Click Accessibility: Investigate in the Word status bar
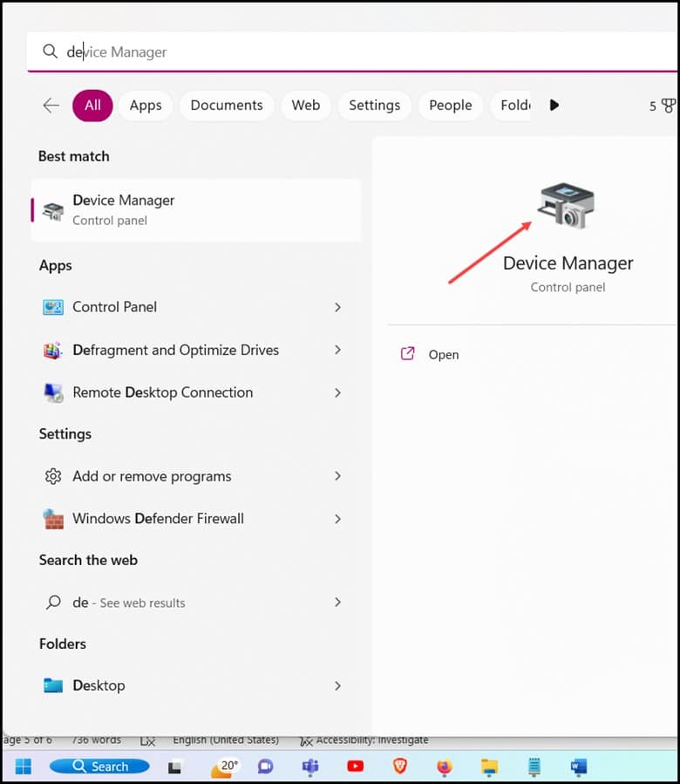 (364, 740)
